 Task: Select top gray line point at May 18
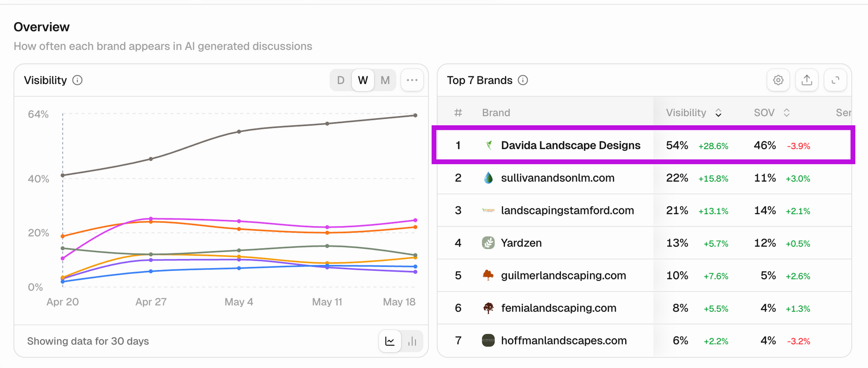tap(415, 115)
